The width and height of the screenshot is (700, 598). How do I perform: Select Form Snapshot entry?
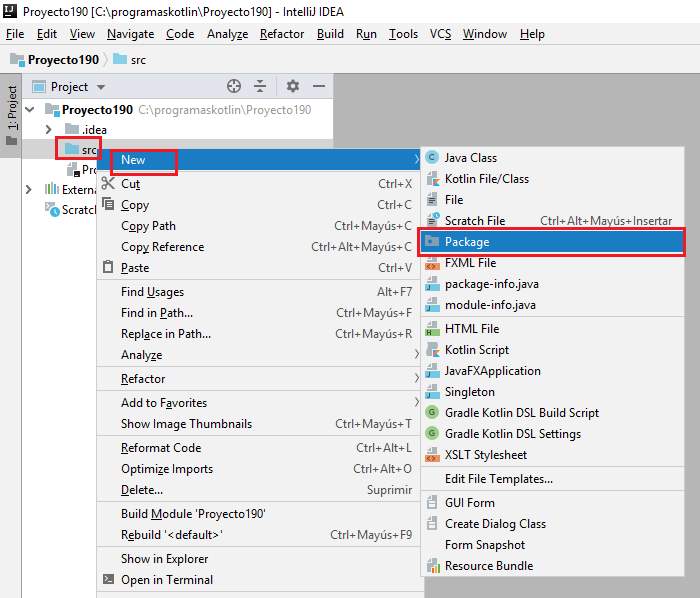pyautogui.click(x=552, y=544)
